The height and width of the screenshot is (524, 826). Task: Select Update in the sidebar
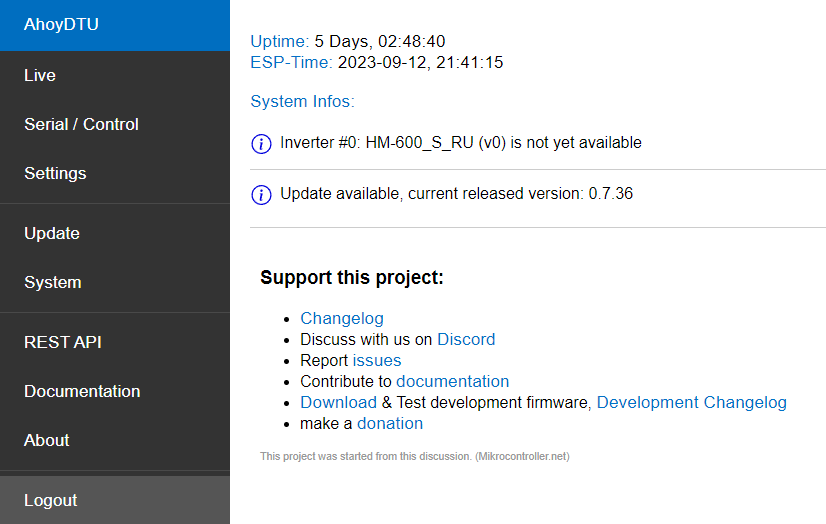pyautogui.click(x=52, y=233)
